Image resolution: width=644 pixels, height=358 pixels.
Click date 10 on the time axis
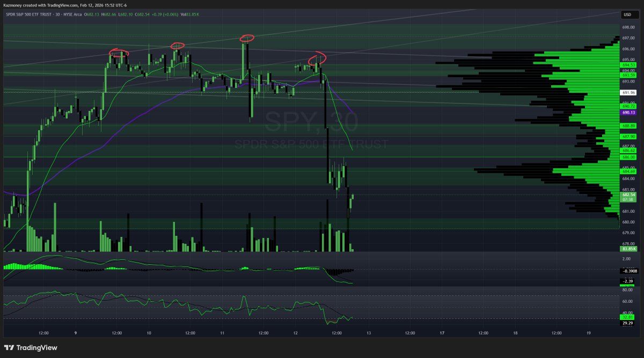149,333
